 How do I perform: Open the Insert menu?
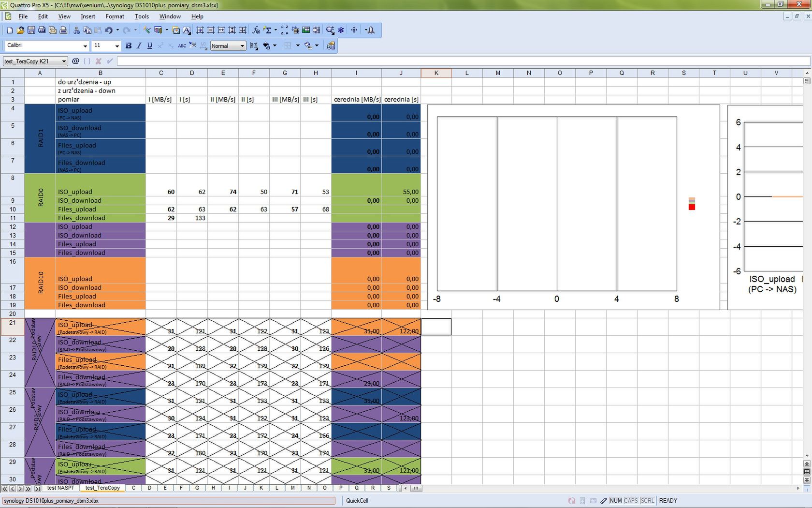coord(88,16)
